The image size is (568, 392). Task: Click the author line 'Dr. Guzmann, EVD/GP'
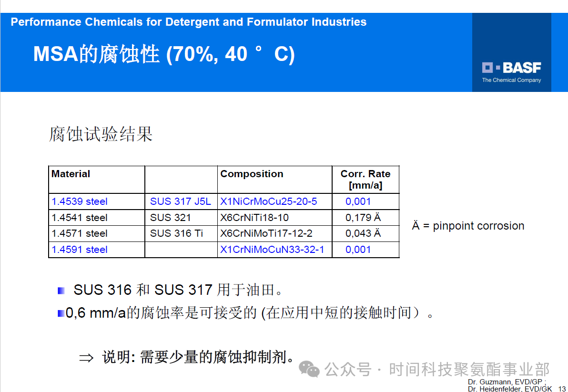[x=505, y=382]
